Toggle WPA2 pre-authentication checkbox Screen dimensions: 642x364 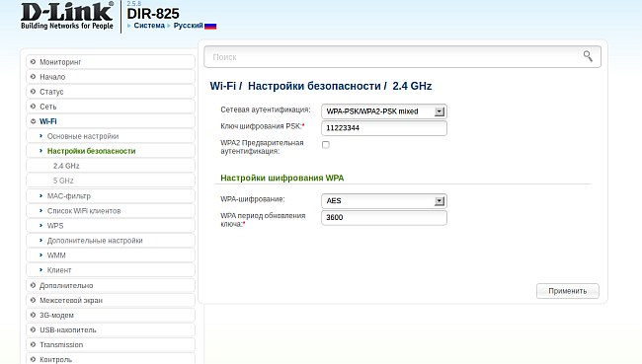coord(326,144)
